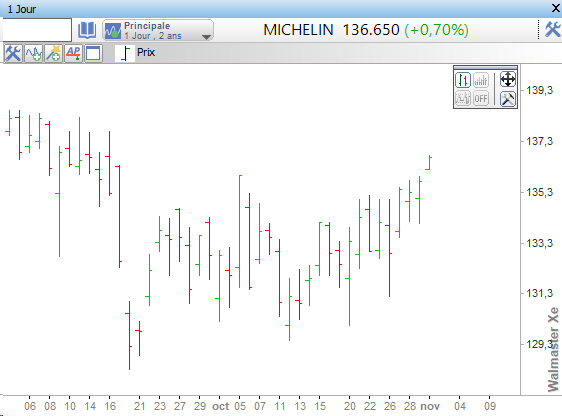Click the move arrows icon in the floating panel
562x416 pixels.
click(508, 80)
